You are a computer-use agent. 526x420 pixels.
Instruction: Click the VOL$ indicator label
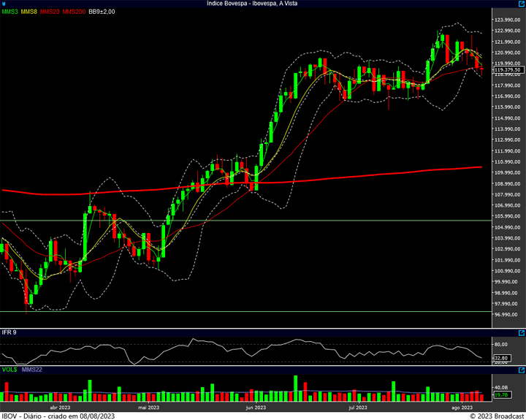(9, 371)
